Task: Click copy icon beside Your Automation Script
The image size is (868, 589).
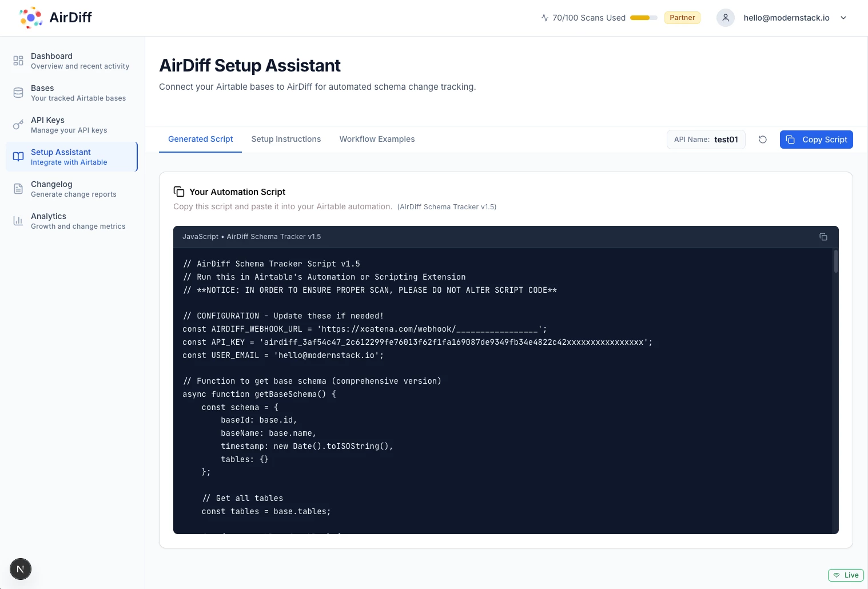Action: [179, 192]
